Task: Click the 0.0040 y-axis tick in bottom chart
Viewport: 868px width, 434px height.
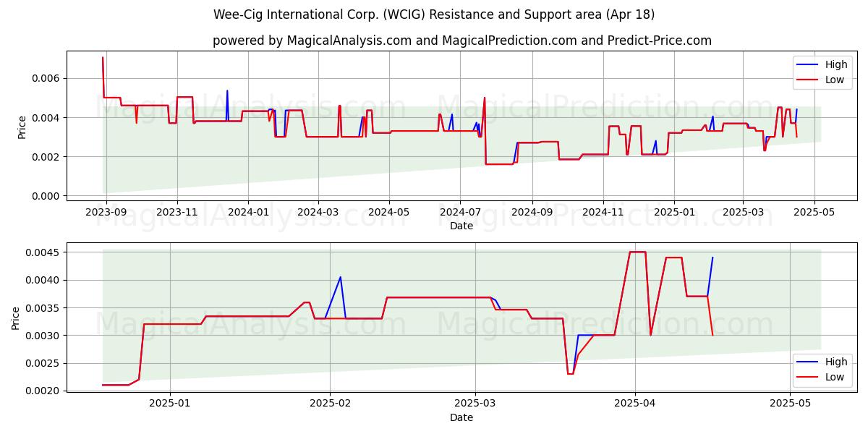Action: tap(43, 280)
